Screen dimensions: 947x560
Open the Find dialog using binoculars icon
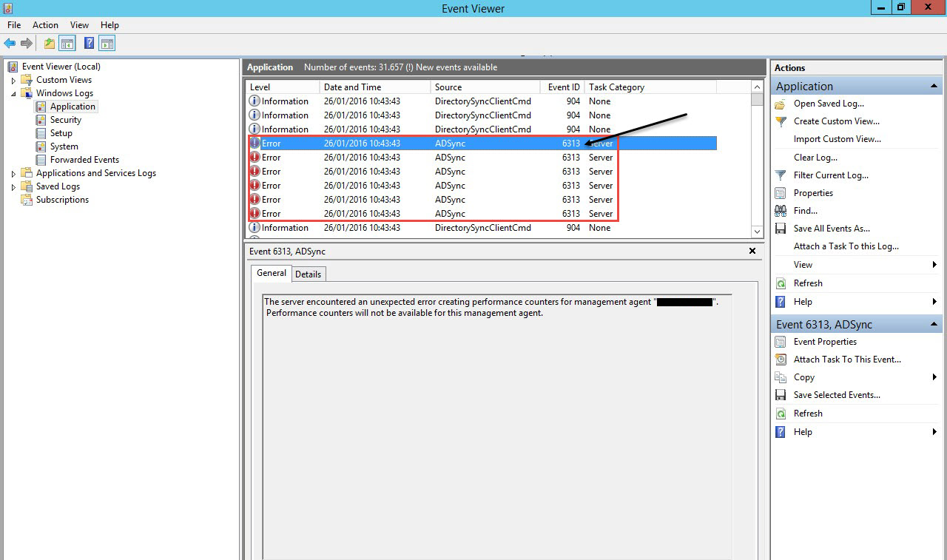(781, 210)
